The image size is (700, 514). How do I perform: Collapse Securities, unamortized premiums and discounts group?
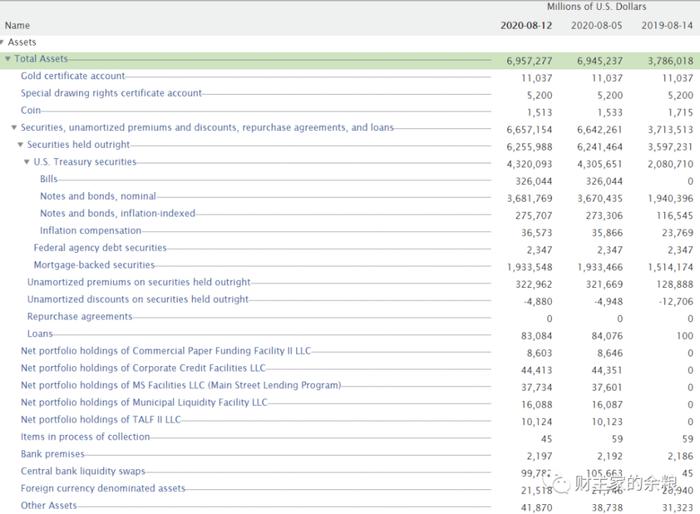pos(14,127)
